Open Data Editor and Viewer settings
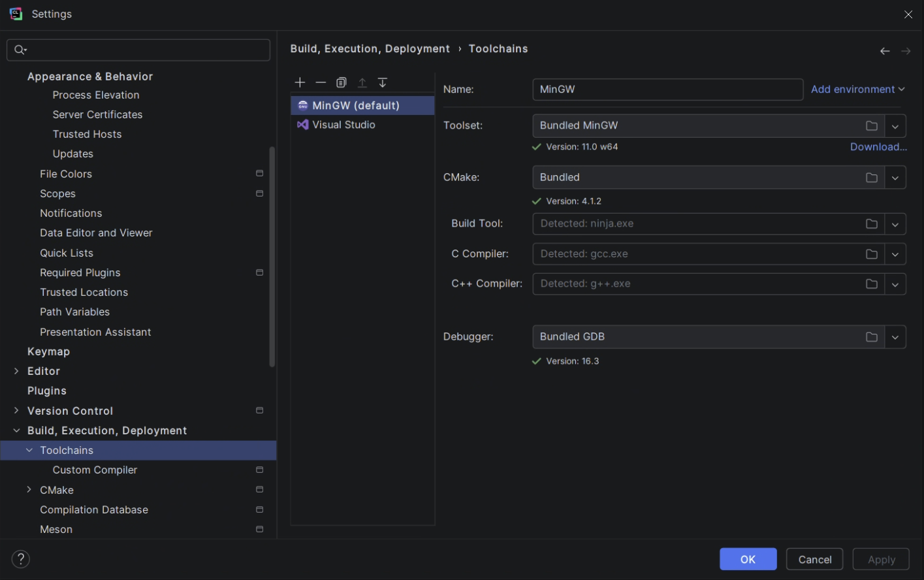This screenshot has height=580, width=924. pyautogui.click(x=96, y=233)
